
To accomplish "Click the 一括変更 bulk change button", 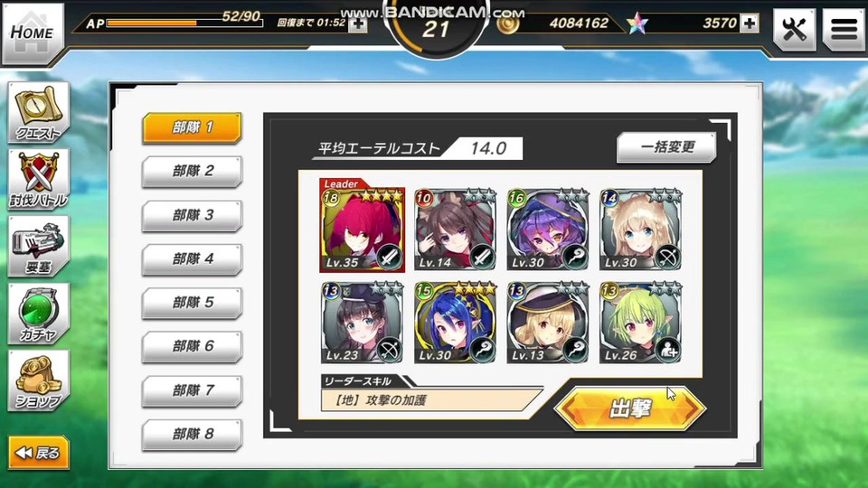I will pos(666,147).
